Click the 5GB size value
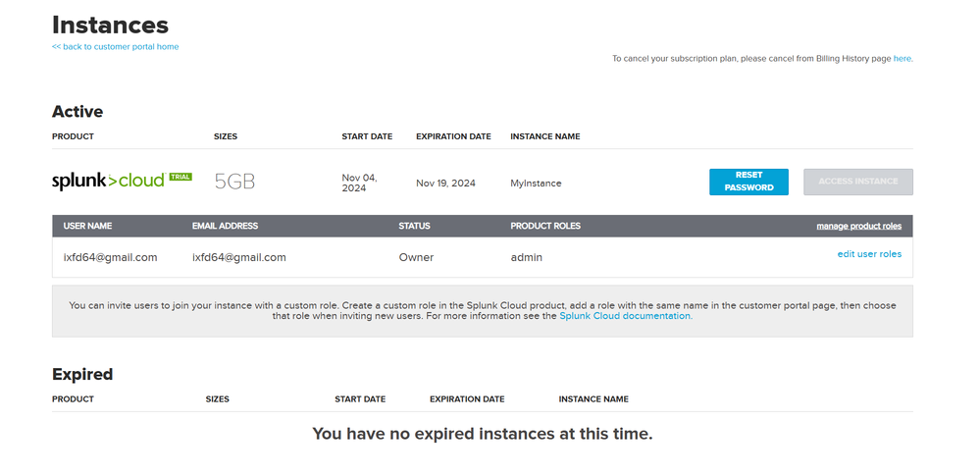The image size is (980, 475). click(234, 183)
